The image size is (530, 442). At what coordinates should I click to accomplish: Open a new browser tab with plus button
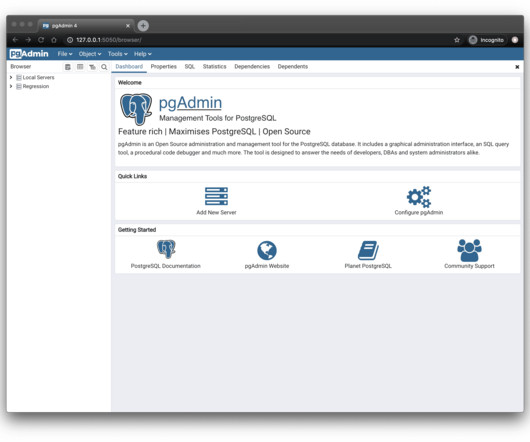pos(143,26)
